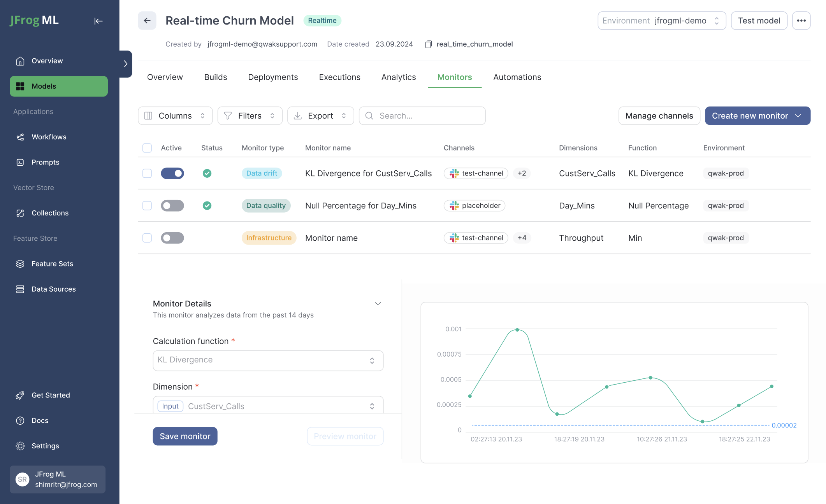Disable the KL Divergence monitor toggle
The height and width of the screenshot is (504, 826).
(x=172, y=173)
